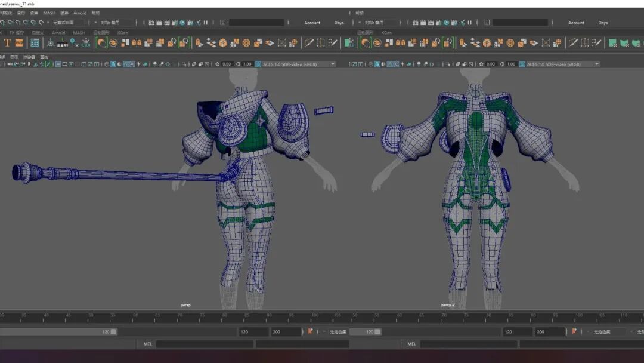
Task: Toggle the ACES color management button in right viewport
Action: (522, 64)
